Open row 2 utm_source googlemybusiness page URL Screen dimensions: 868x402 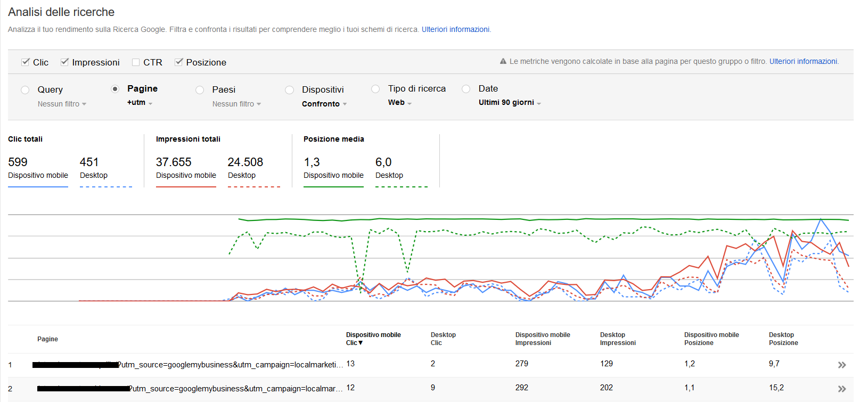click(x=190, y=389)
